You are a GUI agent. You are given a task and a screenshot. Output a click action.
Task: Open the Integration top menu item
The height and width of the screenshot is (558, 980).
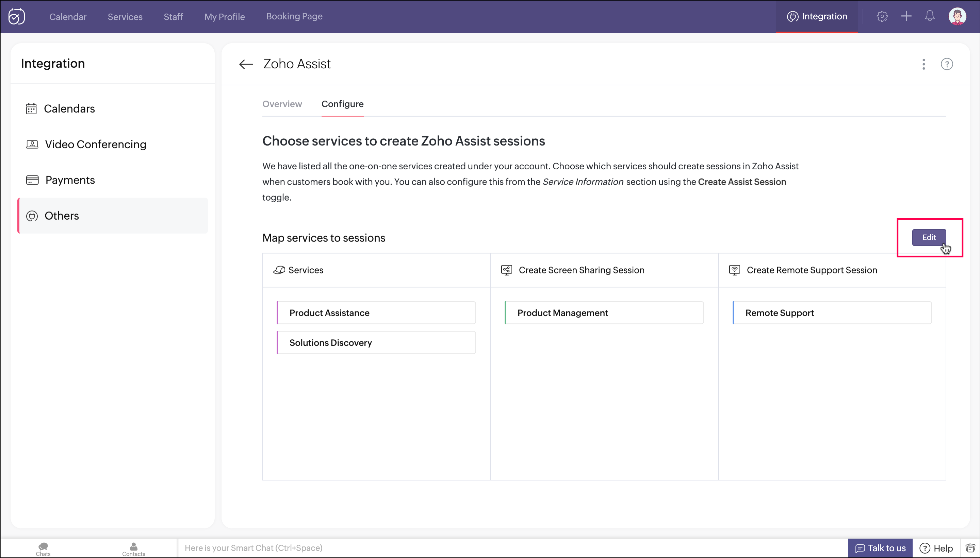[x=817, y=16]
